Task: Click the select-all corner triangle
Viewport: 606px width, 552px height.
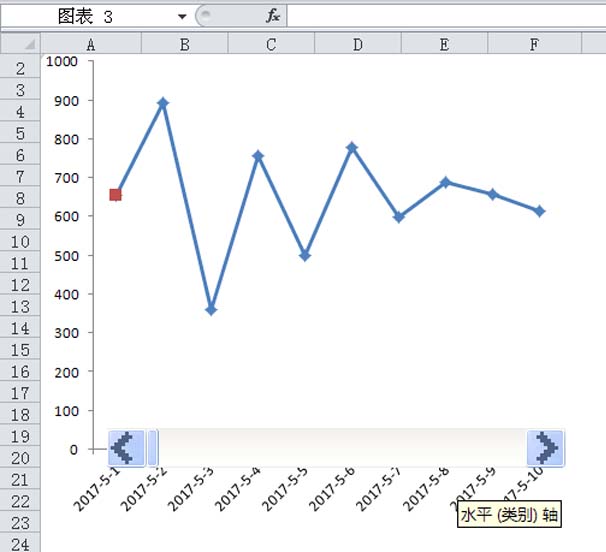Action: pos(20,44)
